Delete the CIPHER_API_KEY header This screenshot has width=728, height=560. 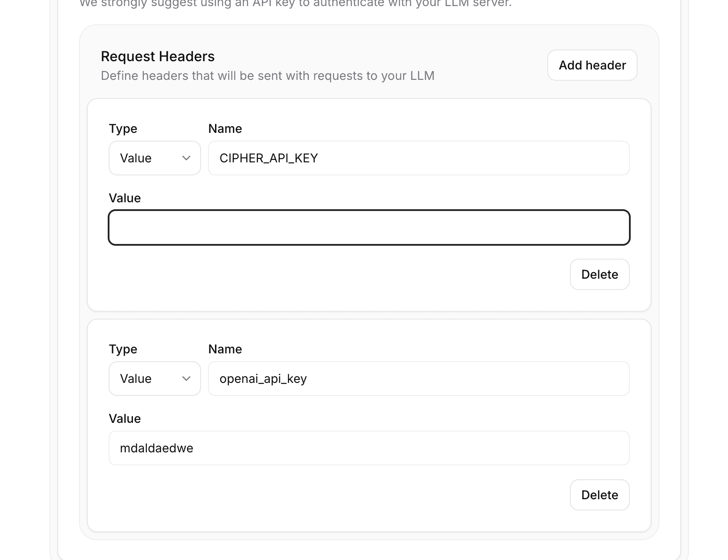pos(599,274)
